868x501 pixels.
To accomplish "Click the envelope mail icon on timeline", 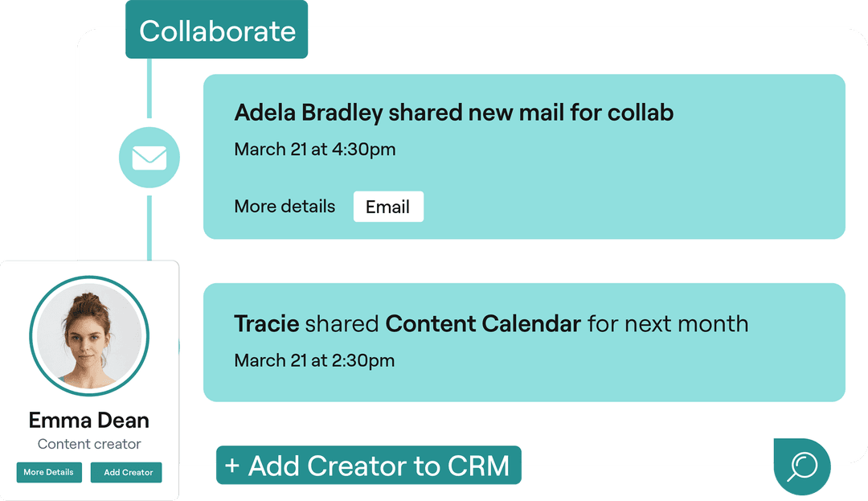I will click(149, 158).
